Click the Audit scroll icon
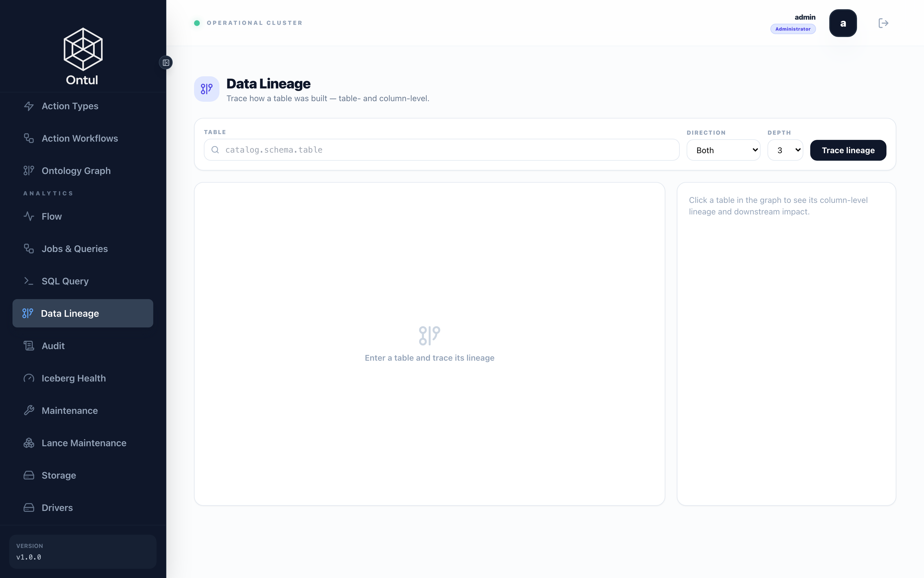This screenshot has height=578, width=924. click(x=29, y=346)
